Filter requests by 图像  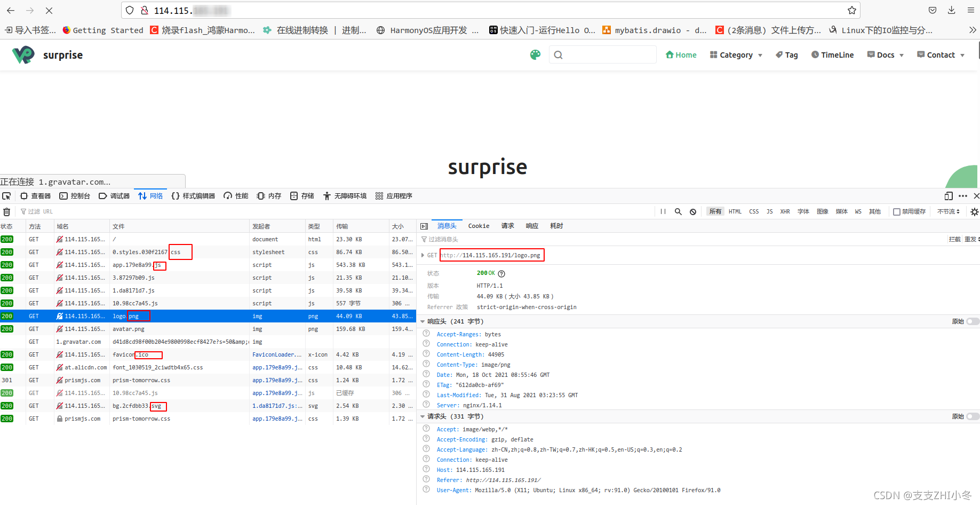pyautogui.click(x=823, y=211)
